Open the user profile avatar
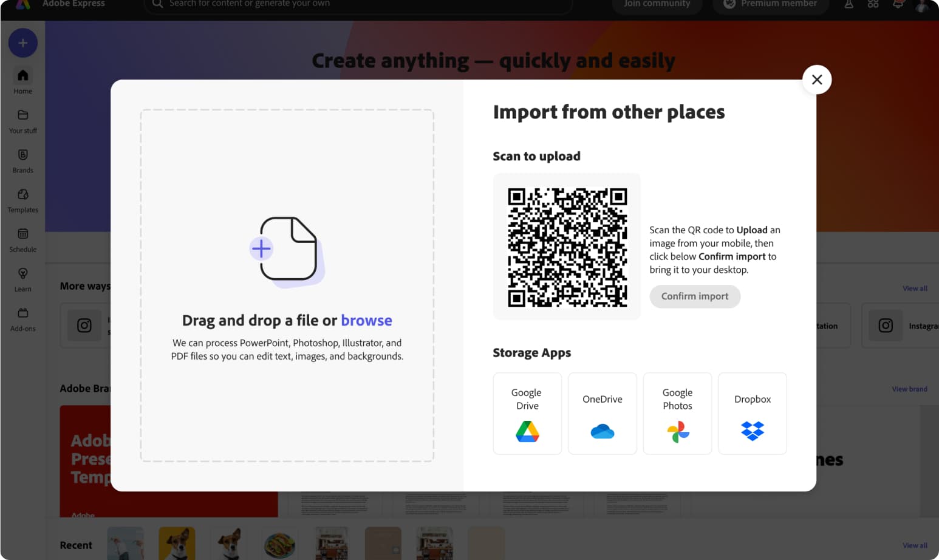Screen dimensions: 939x560 point(923,5)
